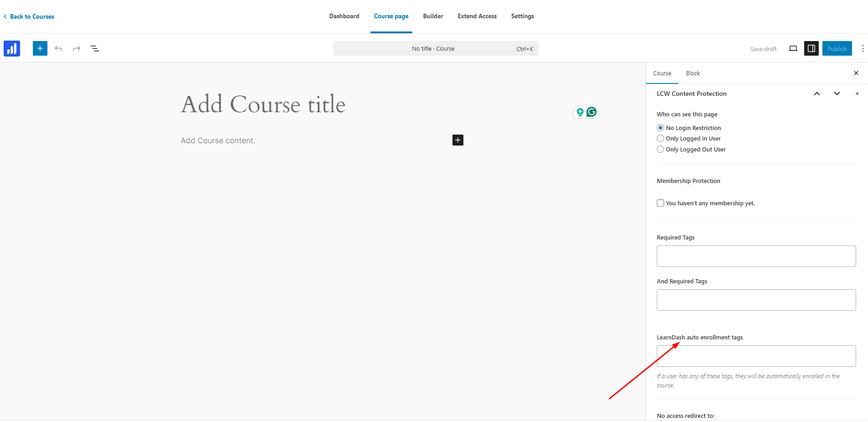Add a block with the inline plus button
The width and height of the screenshot is (868, 422).
458,140
